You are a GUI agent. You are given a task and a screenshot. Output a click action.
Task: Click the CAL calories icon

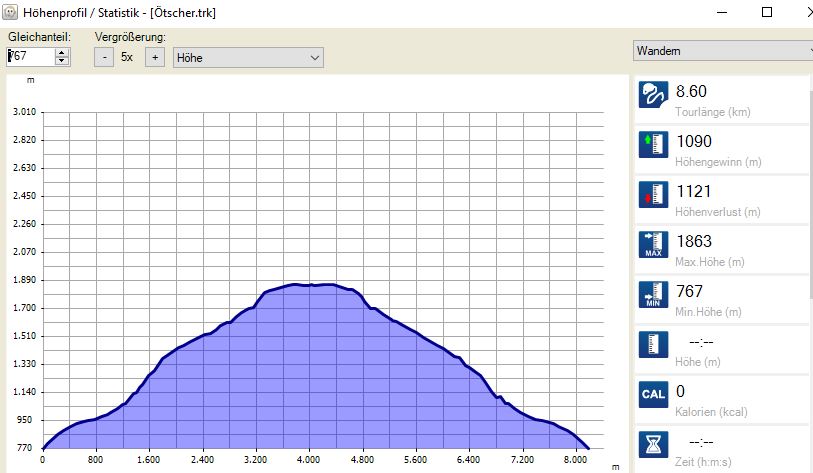pyautogui.click(x=653, y=394)
